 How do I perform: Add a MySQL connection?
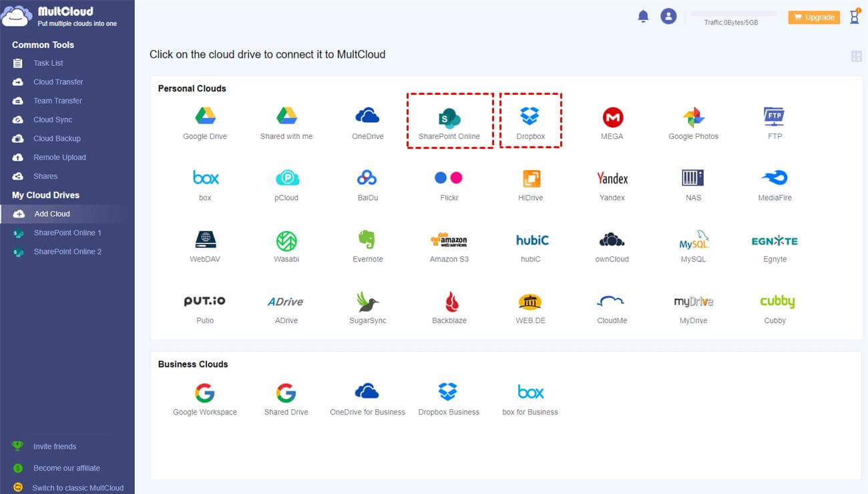tap(694, 246)
